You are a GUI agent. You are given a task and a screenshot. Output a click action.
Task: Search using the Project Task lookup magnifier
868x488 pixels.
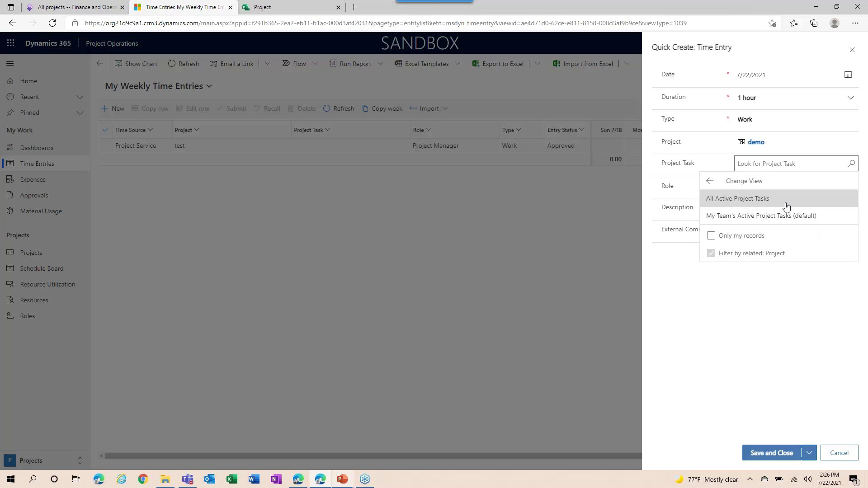point(851,164)
